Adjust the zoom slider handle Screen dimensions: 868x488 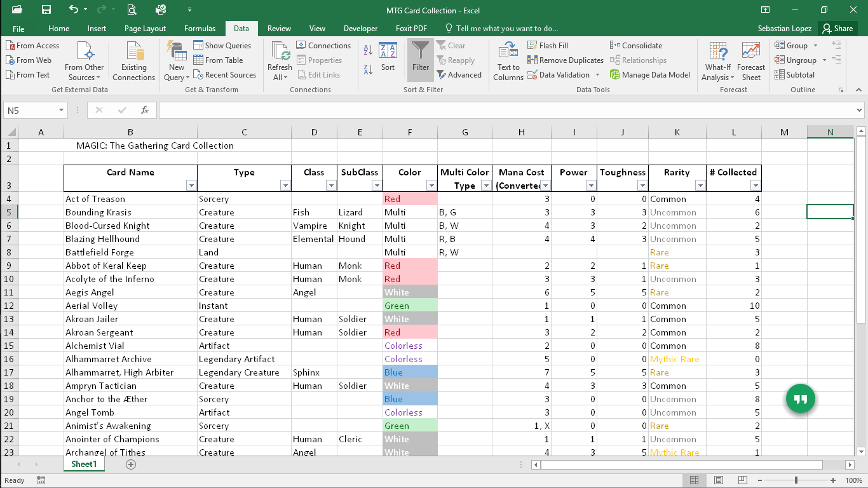pyautogui.click(x=796, y=480)
